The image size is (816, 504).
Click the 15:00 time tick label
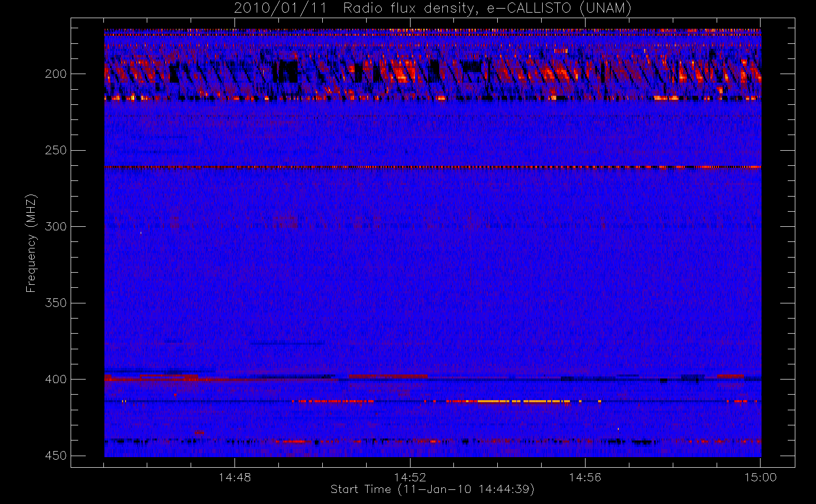click(x=761, y=477)
